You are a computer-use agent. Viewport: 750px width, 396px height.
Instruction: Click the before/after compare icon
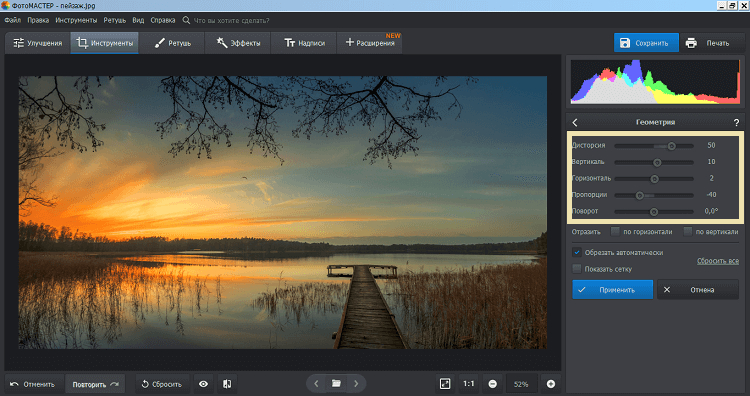click(227, 384)
